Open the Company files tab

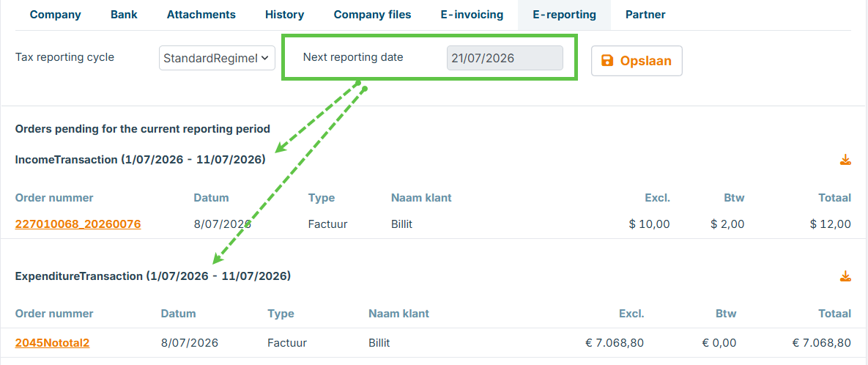tap(373, 15)
